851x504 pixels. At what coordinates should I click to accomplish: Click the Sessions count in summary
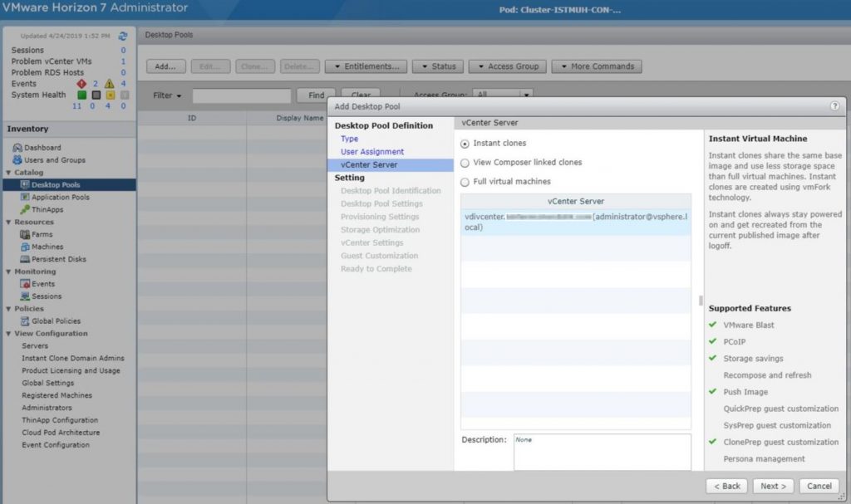coord(123,51)
